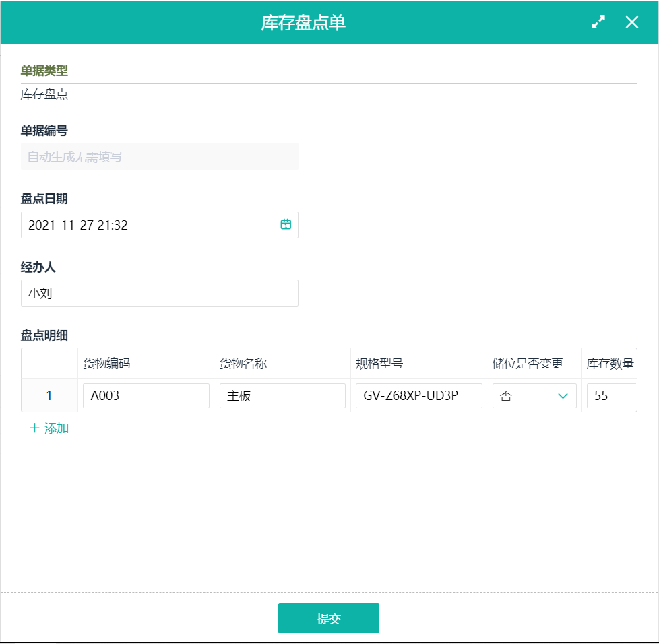The width and height of the screenshot is (659, 644).
Task: Select the 规格型号 column header
Action: coord(379,364)
